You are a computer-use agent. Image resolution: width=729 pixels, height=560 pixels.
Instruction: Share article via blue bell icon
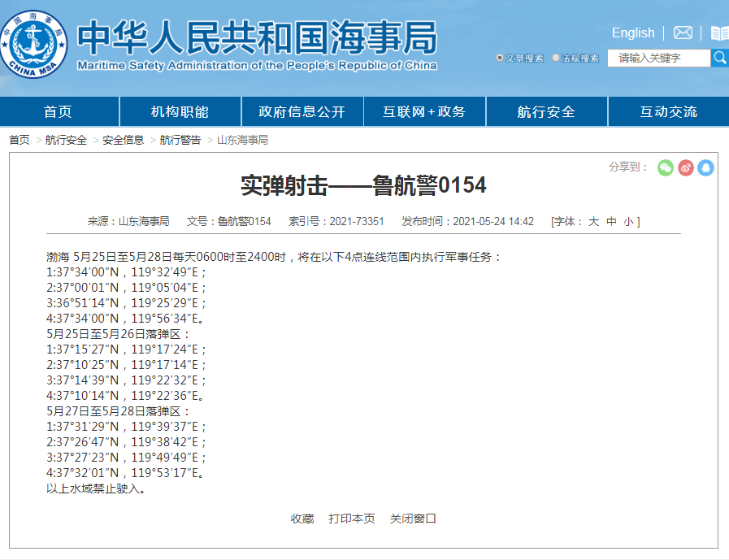point(705,168)
